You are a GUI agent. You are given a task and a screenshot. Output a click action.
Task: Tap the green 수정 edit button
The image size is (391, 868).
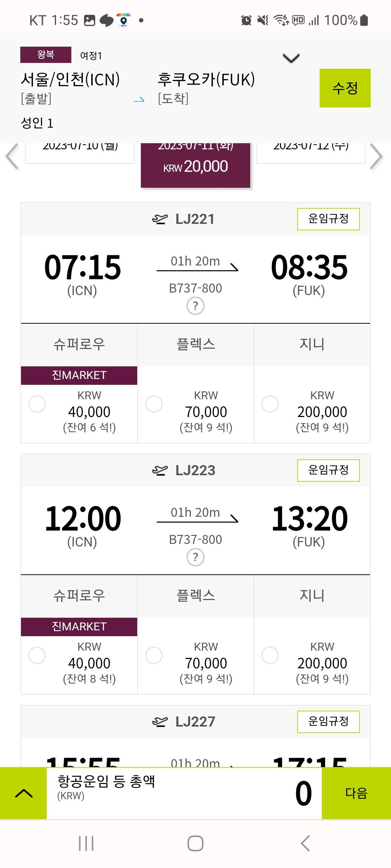tap(345, 88)
